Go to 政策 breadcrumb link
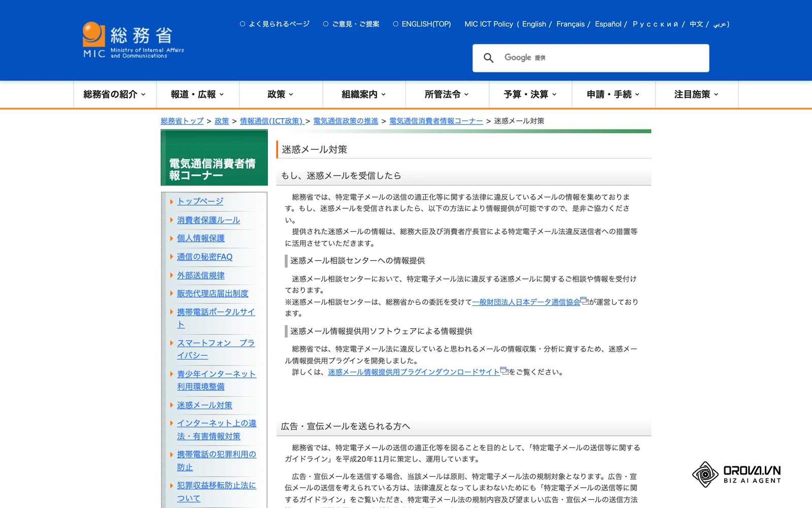812x508 pixels. [x=222, y=121]
